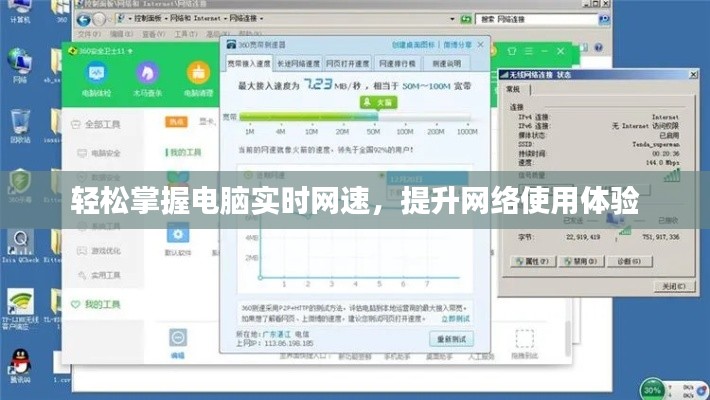
Task: Select 实用工具 in the 360 sidebar
Action: [x=100, y=275]
